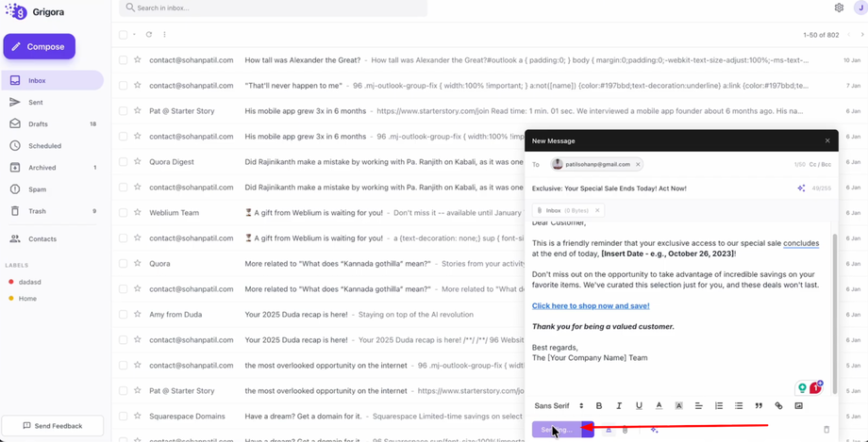Screen dimensions: 868x442
Task: Remove the Inbox attachment chip
Action: tap(596, 210)
